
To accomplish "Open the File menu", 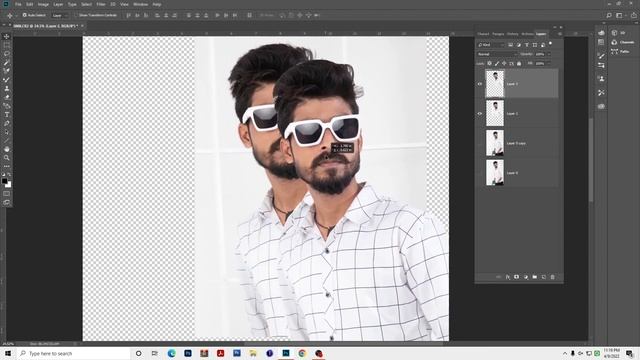I will 18,4.
